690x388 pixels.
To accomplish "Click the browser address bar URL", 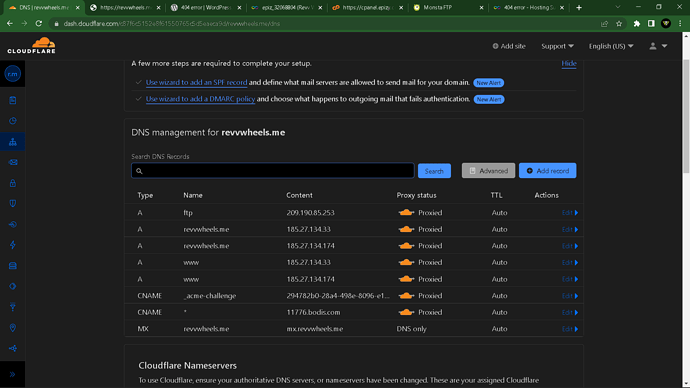I will tap(172, 24).
